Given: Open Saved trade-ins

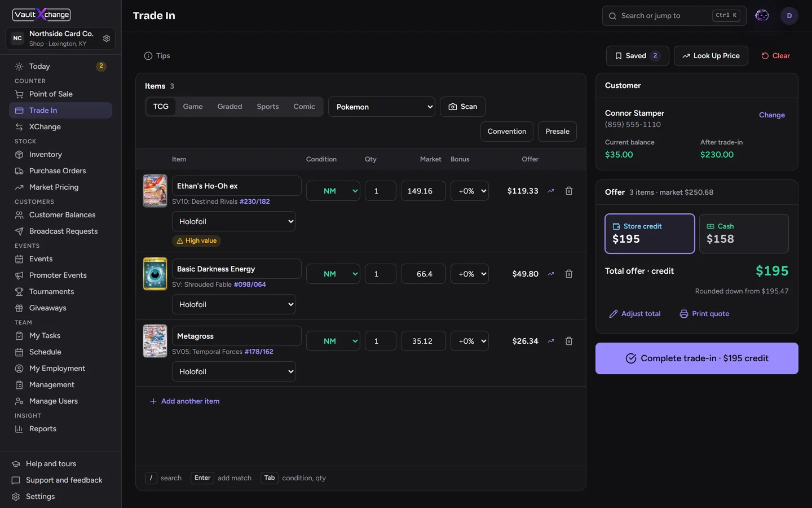Looking at the screenshot, I should click(638, 56).
